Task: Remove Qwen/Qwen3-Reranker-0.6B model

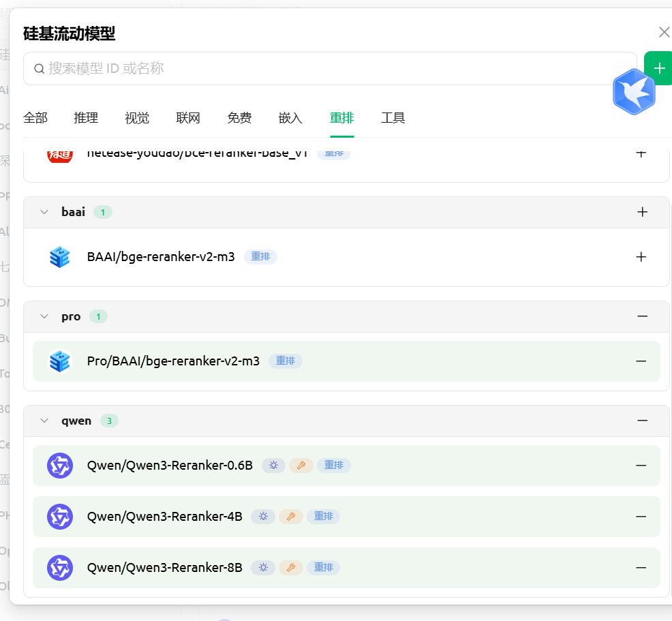Action: (x=641, y=466)
